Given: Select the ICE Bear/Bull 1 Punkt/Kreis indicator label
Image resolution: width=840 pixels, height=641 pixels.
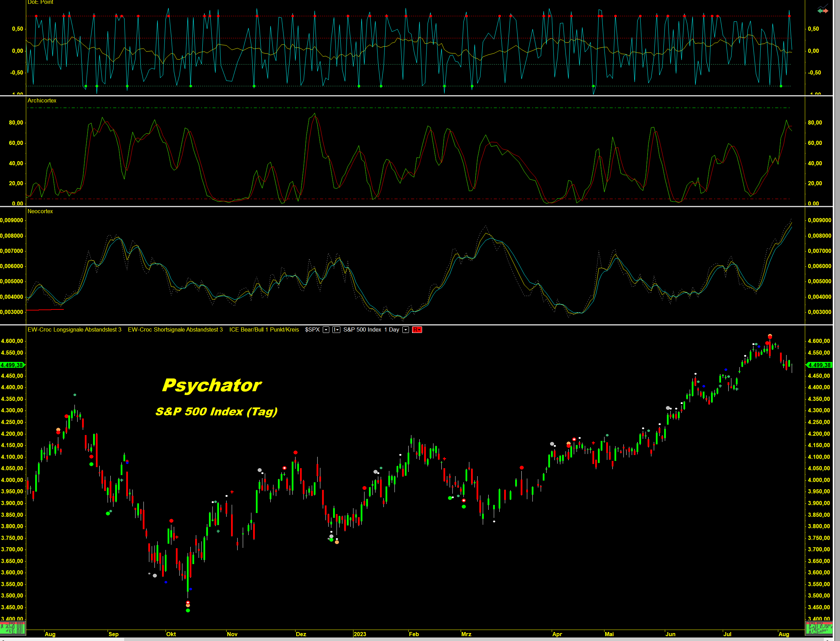Looking at the screenshot, I should click(x=264, y=330).
